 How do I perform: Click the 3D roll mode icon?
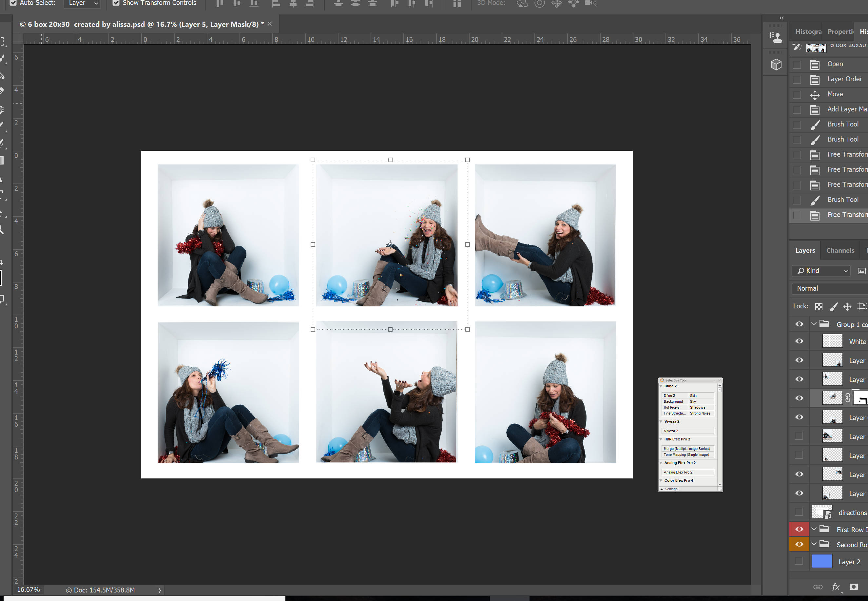coord(540,3)
